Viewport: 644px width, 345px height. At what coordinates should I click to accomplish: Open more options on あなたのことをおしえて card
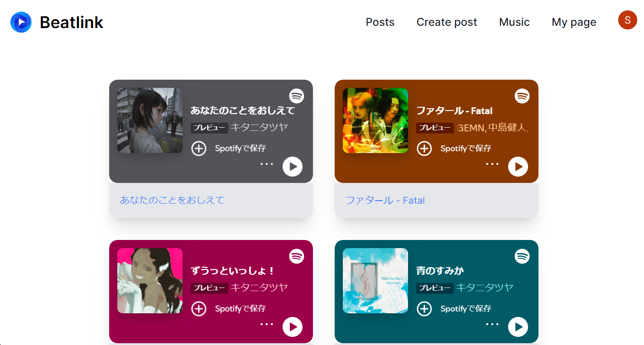click(267, 164)
